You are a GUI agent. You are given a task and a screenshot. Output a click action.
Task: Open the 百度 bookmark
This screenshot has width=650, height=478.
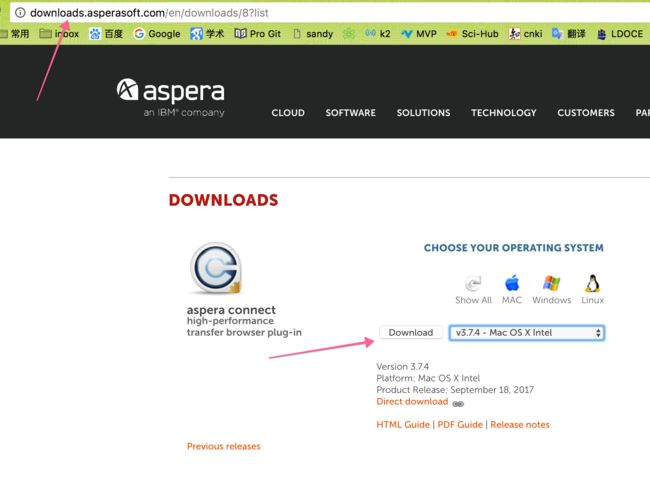106,34
